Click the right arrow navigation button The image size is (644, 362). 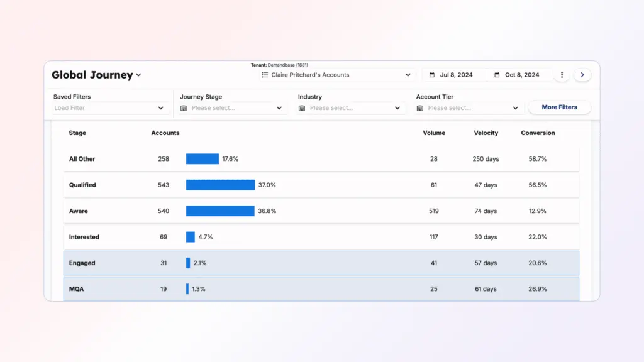click(582, 75)
